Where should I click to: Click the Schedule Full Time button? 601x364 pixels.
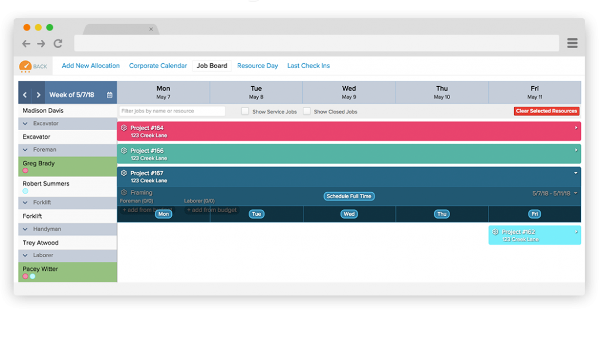pyautogui.click(x=349, y=196)
